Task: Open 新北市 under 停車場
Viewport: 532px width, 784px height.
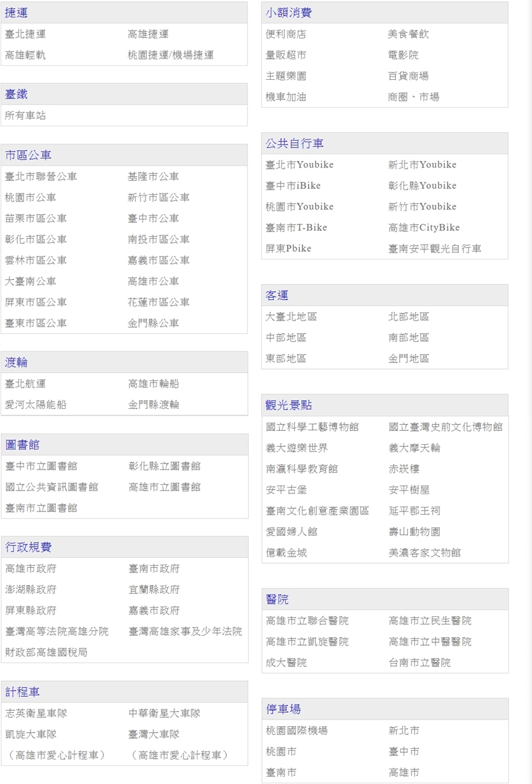Action: point(404,731)
